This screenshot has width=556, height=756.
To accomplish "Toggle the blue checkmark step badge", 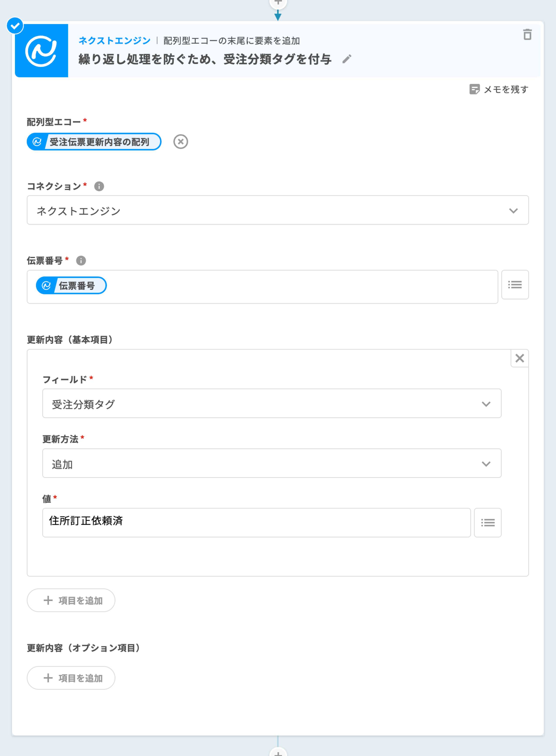I will pos(15,26).
